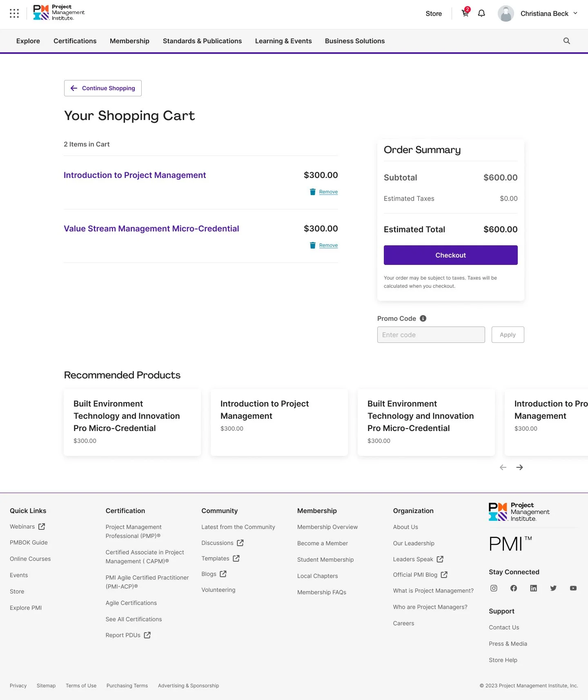Open Contact Us support link

(504, 627)
